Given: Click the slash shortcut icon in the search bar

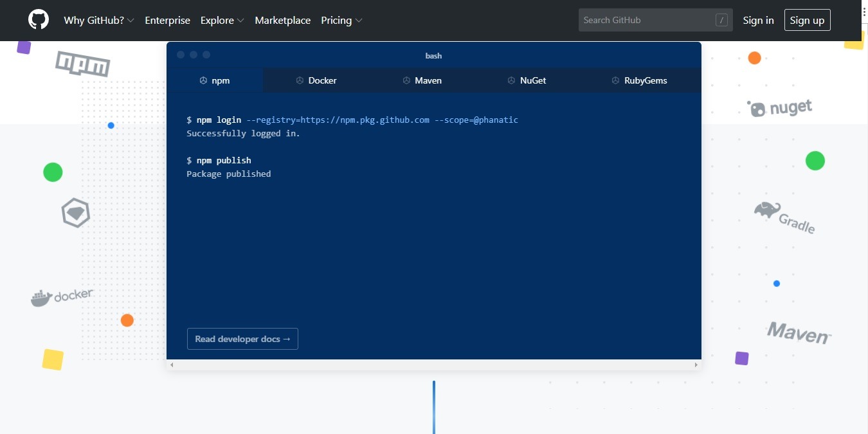Looking at the screenshot, I should point(720,20).
